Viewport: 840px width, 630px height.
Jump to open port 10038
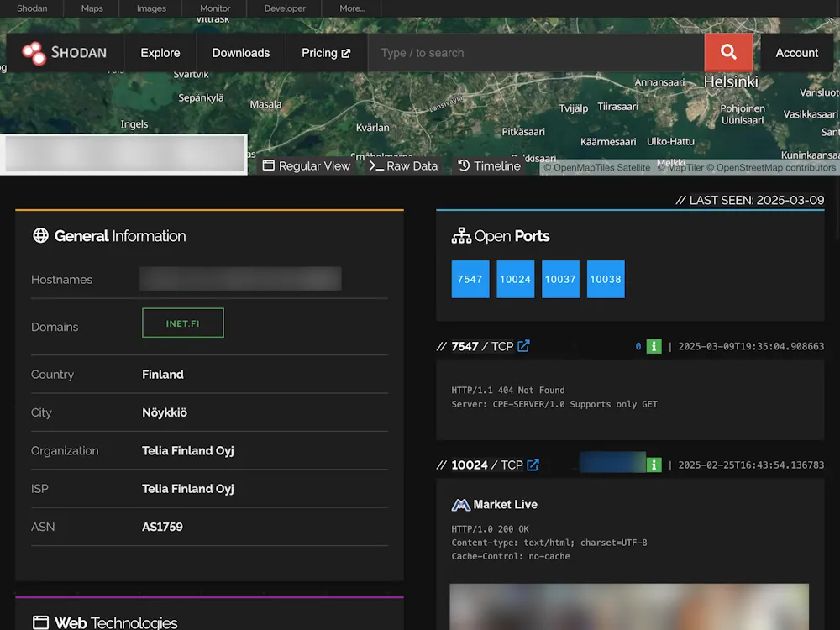point(606,279)
